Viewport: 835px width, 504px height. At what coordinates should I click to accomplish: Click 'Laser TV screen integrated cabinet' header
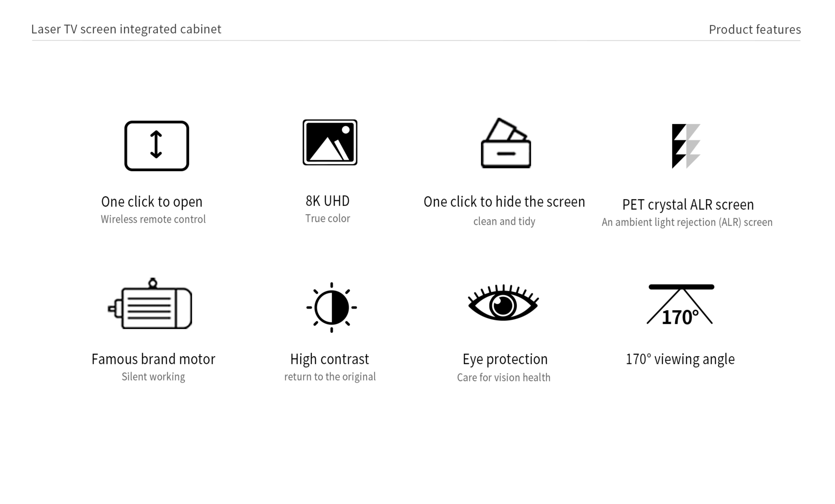click(126, 29)
